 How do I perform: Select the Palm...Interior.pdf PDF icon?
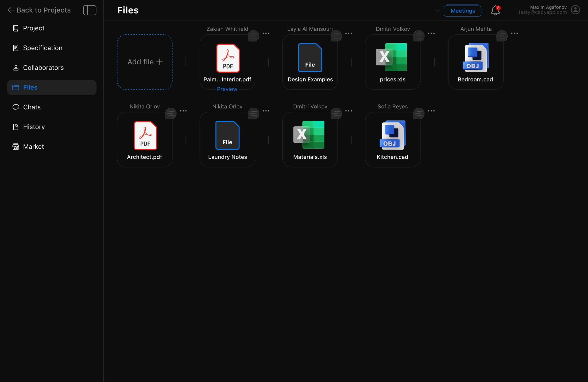click(x=228, y=58)
